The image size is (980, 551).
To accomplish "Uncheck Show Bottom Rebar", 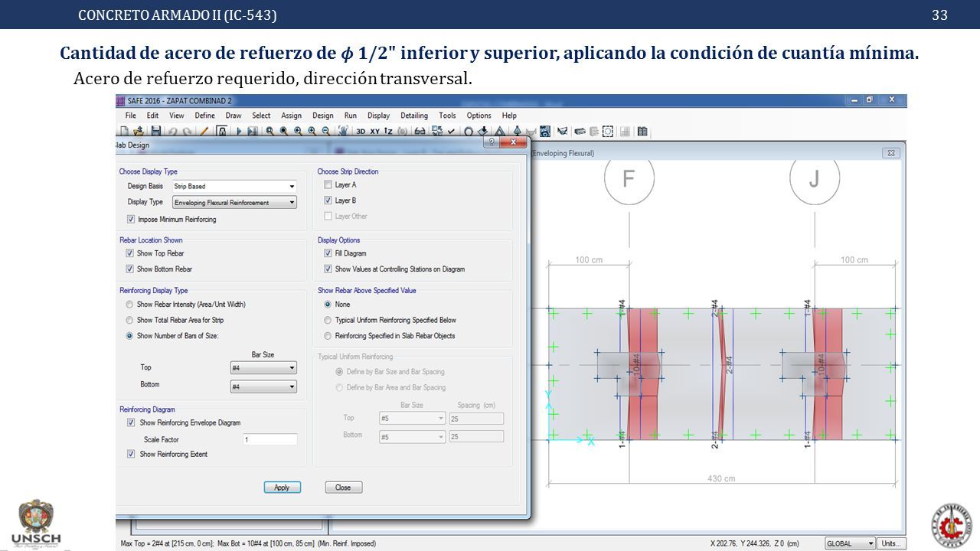I will [x=129, y=269].
